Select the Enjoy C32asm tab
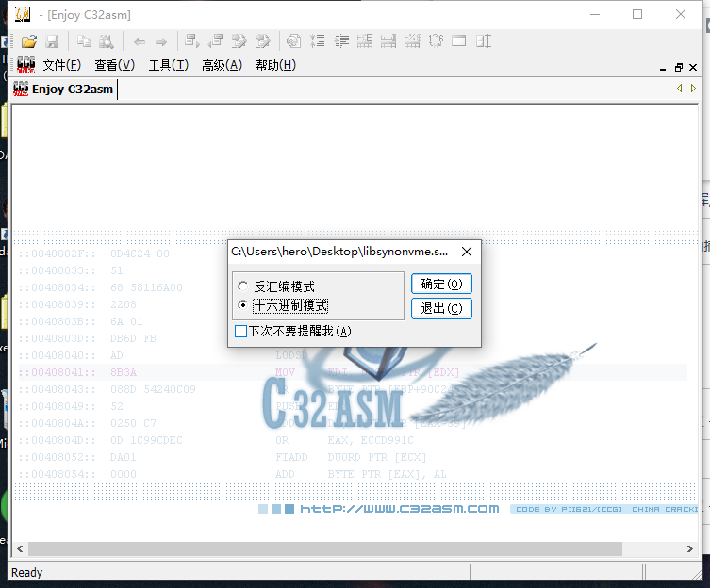This screenshot has width=710, height=588. click(x=63, y=89)
